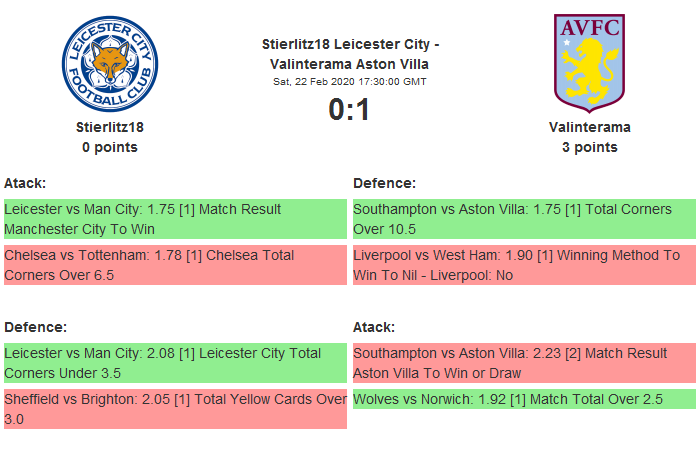Viewport: 700px width, 460px height.
Task: Select Aston Villa To Win or Draw bet
Action: (x=524, y=363)
